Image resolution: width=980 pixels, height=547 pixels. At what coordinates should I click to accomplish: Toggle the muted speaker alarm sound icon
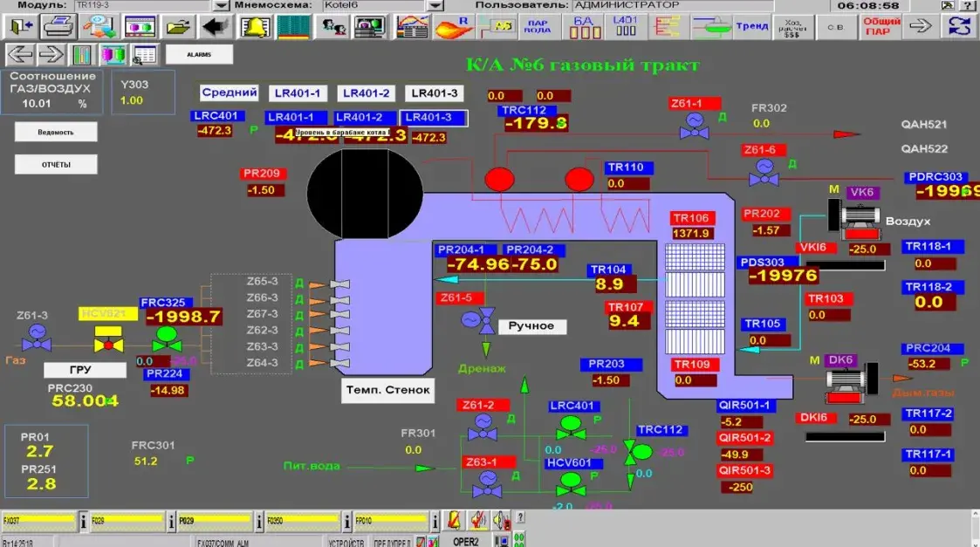477,522
